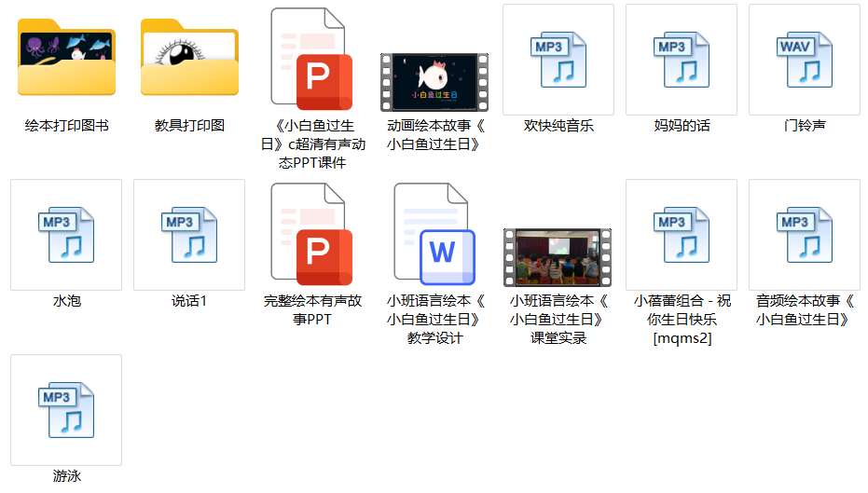Select the 门铃声 WAV audio file
This screenshot has height=493, width=868.
[x=805, y=59]
